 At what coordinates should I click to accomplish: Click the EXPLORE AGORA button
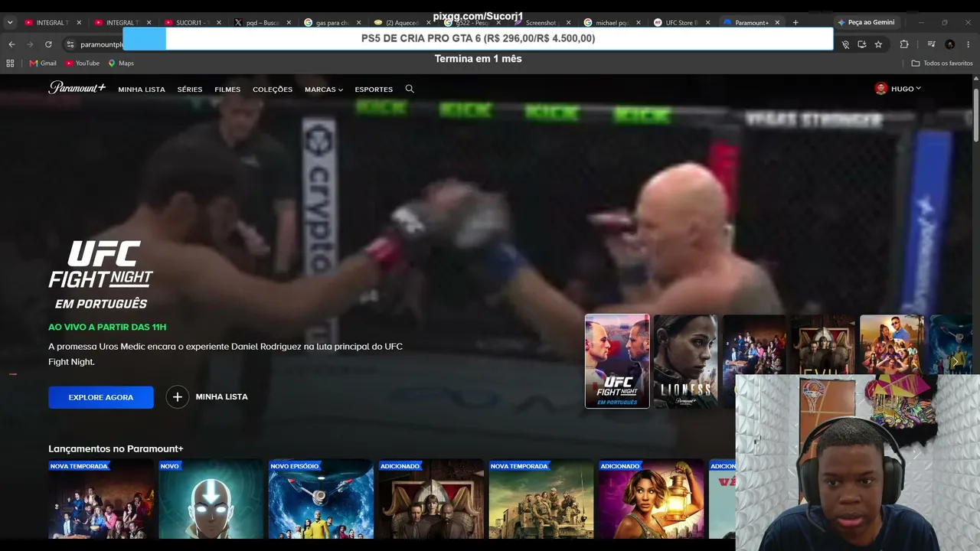pos(101,397)
